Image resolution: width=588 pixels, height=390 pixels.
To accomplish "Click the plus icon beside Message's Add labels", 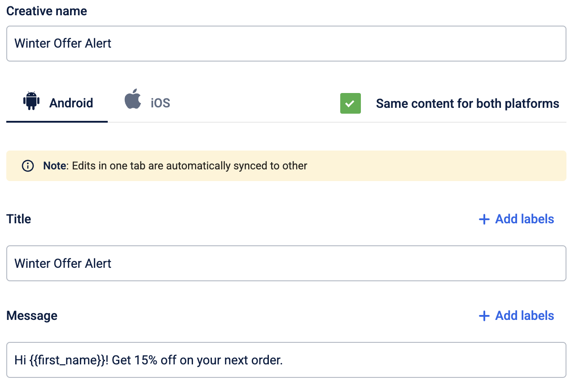I will pos(484,316).
